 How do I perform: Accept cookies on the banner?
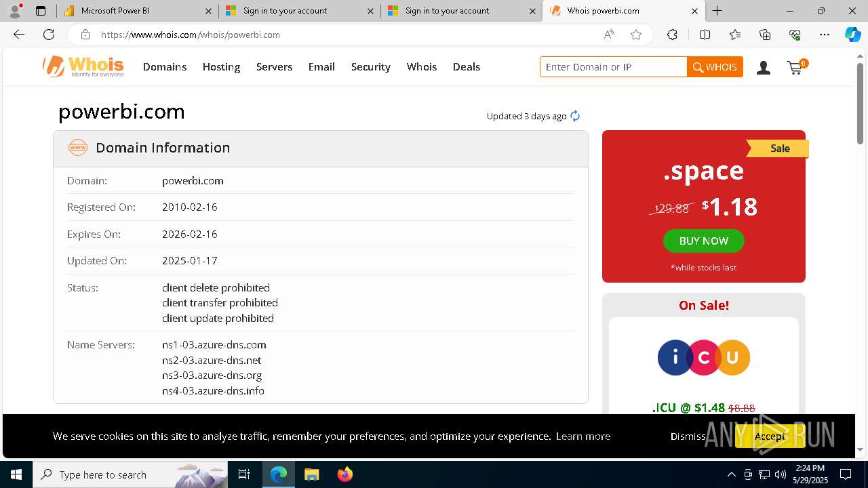tap(770, 436)
